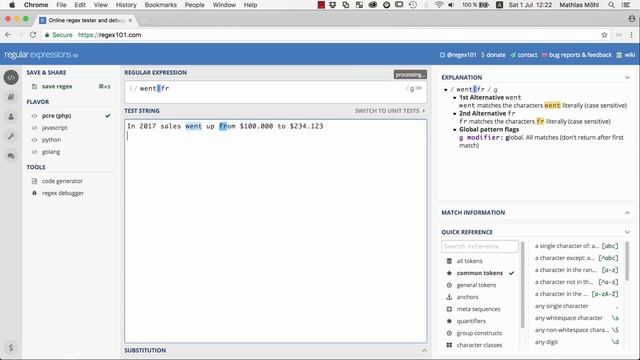The height and width of the screenshot is (360, 640).
Task: Click the save regex disk icon
Action: point(34,87)
